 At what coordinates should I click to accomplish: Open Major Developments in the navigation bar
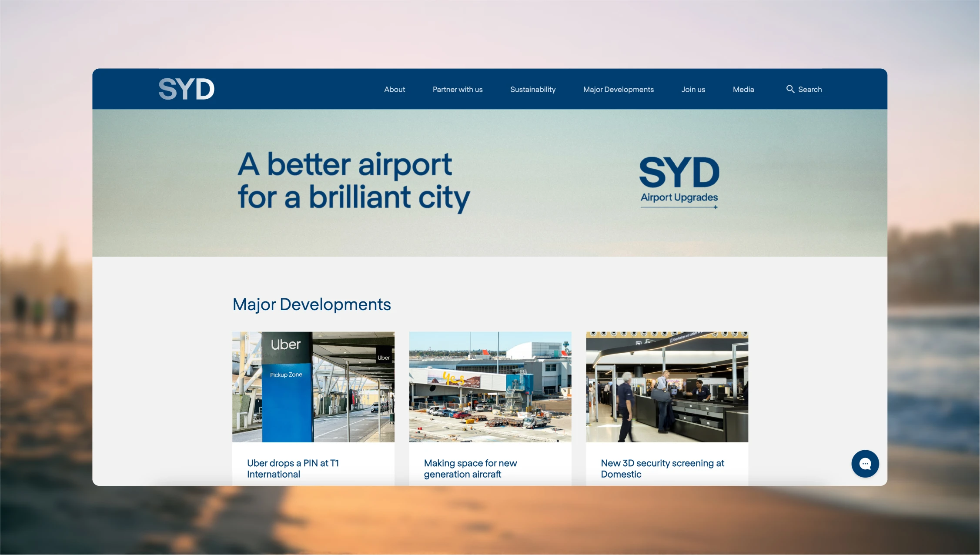coord(619,89)
